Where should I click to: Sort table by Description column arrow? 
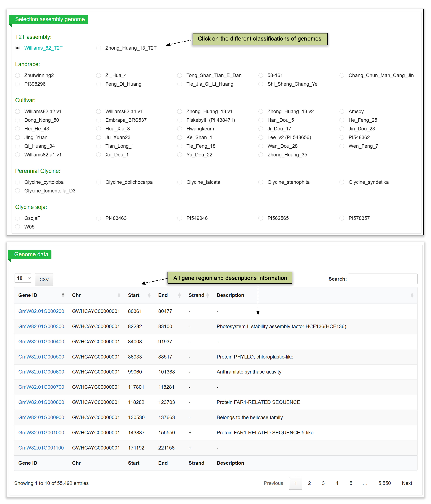[412, 295]
